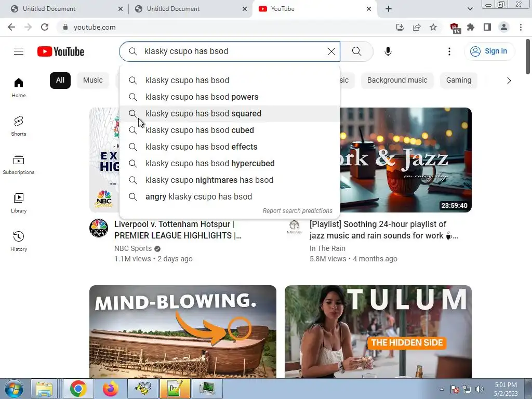Open the volume icon in system tray
The image size is (532, 399).
[480, 389]
